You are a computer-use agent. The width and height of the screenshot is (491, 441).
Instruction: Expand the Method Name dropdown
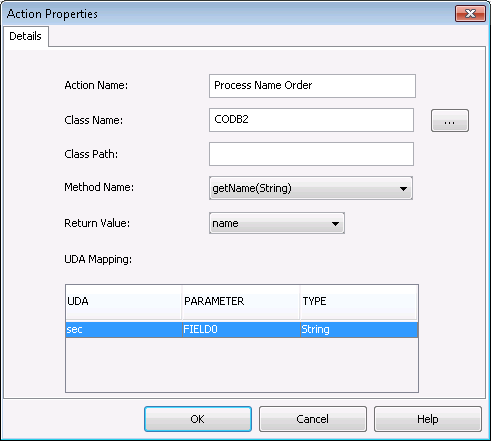coord(311,188)
